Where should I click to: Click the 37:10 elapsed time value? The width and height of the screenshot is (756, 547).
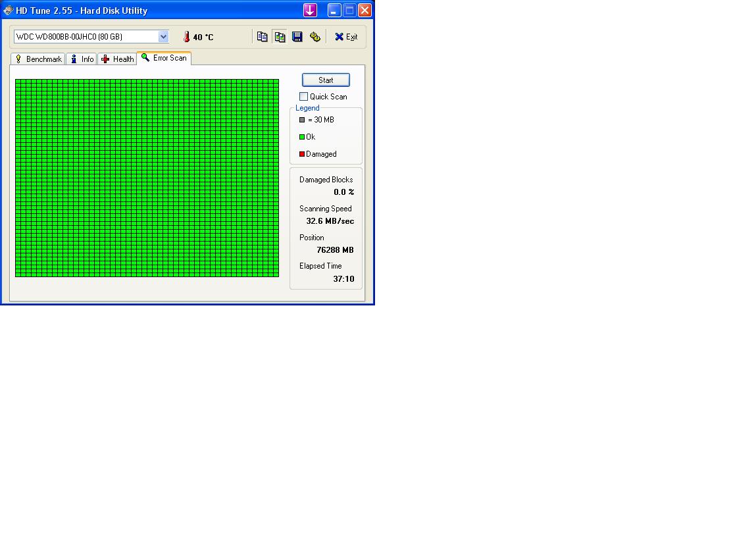[343, 279]
